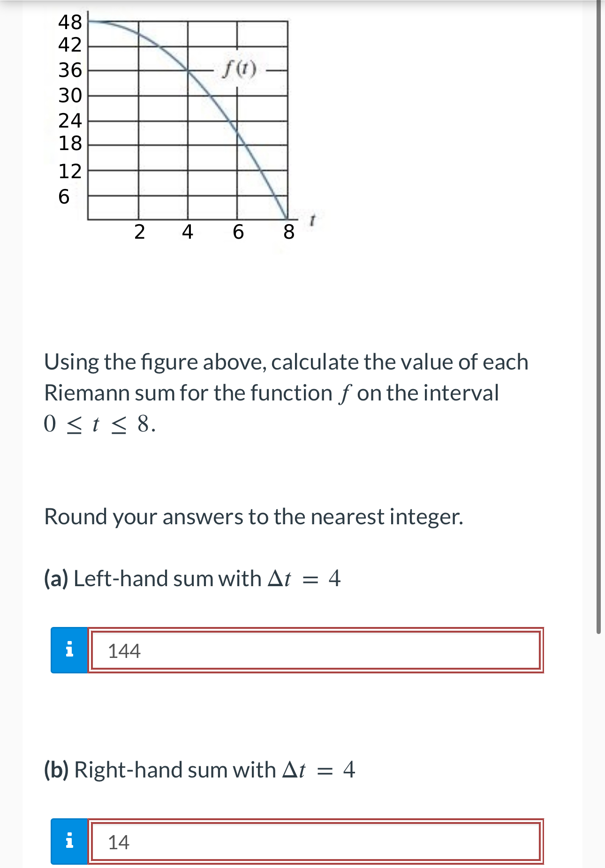Viewport: 605px width, 868px height.
Task: Click the Riemann sum instruction text
Action: tap(286, 393)
